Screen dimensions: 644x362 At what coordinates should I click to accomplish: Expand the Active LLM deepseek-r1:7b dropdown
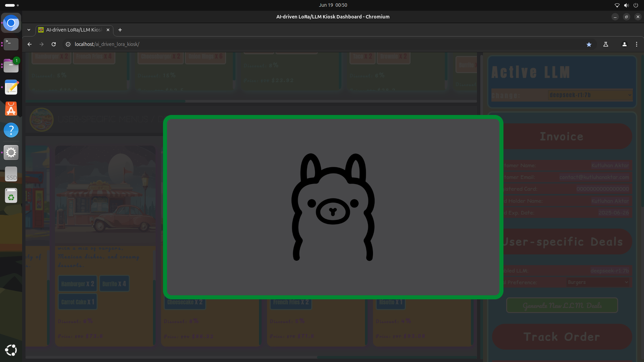point(590,95)
